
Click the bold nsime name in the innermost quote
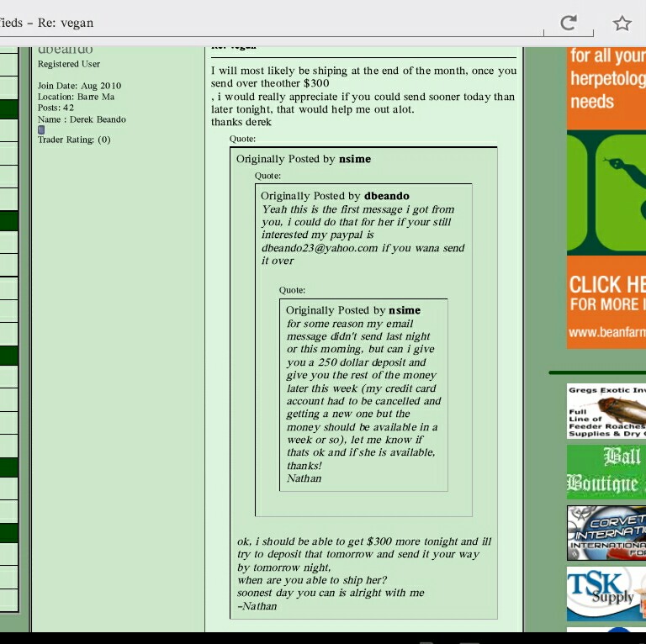click(x=405, y=310)
